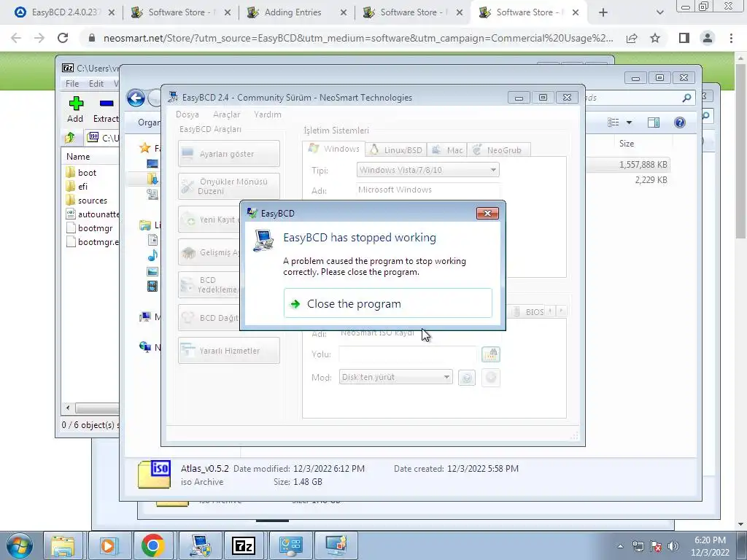Screen dimensions: 747x560
Task: Open Yardım menu in EasyBCD
Action: tap(267, 114)
